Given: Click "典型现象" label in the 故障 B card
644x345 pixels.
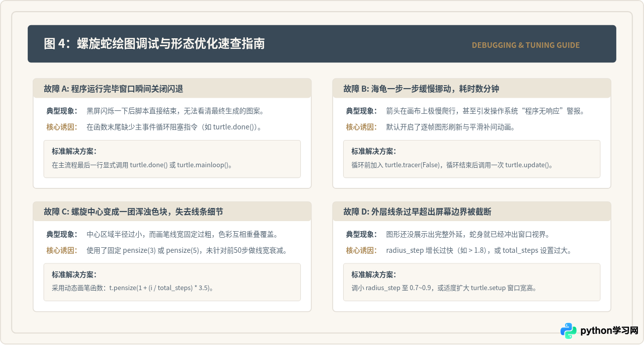Looking at the screenshot, I should tap(361, 111).
